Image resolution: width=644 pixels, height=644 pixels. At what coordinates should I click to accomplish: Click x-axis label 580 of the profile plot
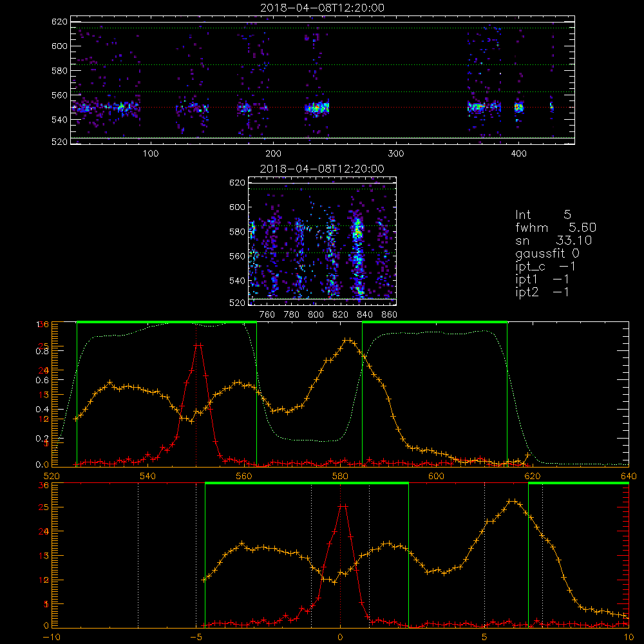tap(340, 476)
